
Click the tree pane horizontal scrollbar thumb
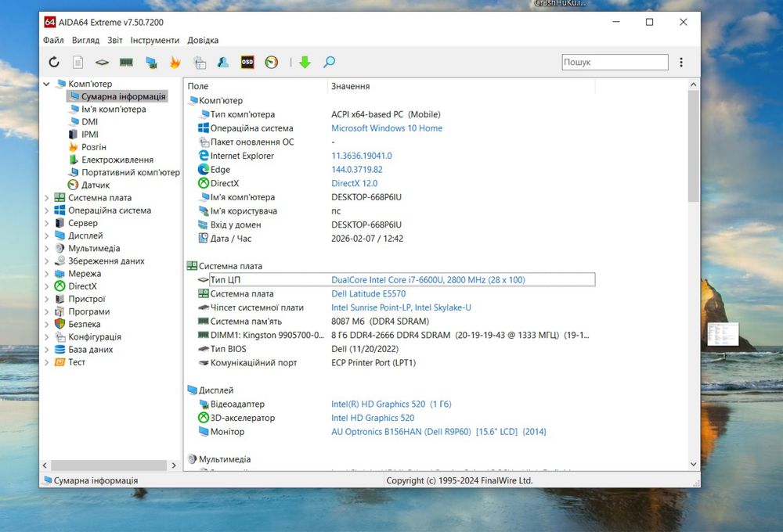point(109,465)
